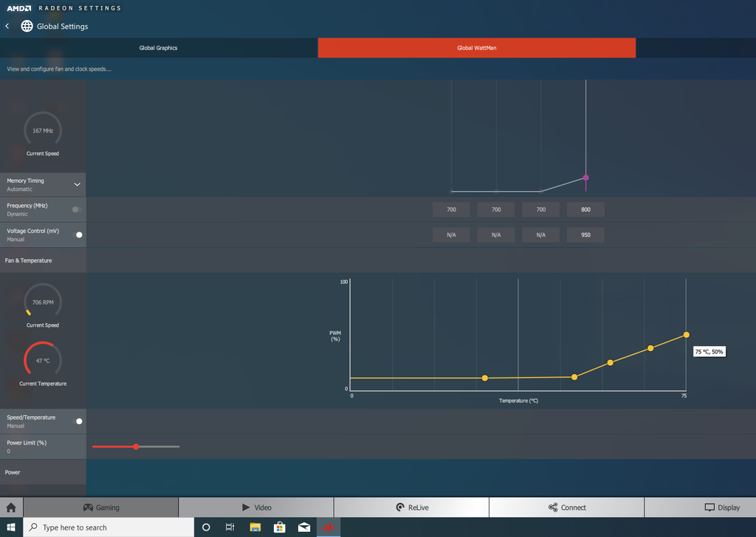Click the Task View taskbar icon
Viewport: 756px width, 537px height.
coord(230,527)
